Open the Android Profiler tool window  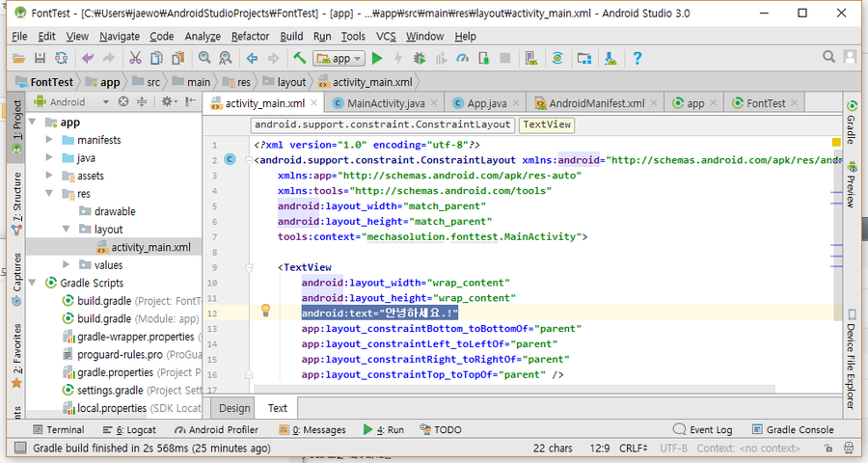point(216,430)
